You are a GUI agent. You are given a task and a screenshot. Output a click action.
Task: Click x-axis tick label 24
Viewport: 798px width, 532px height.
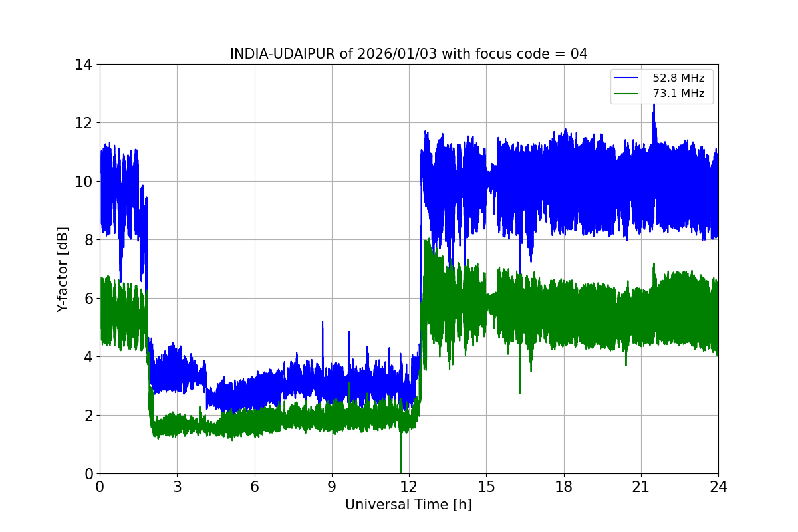(x=718, y=487)
